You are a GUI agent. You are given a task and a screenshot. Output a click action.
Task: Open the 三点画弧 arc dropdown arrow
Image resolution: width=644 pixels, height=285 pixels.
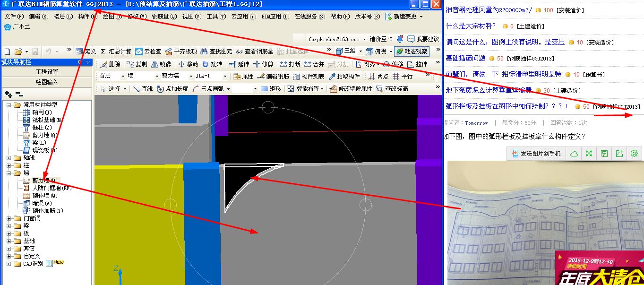tap(228, 88)
